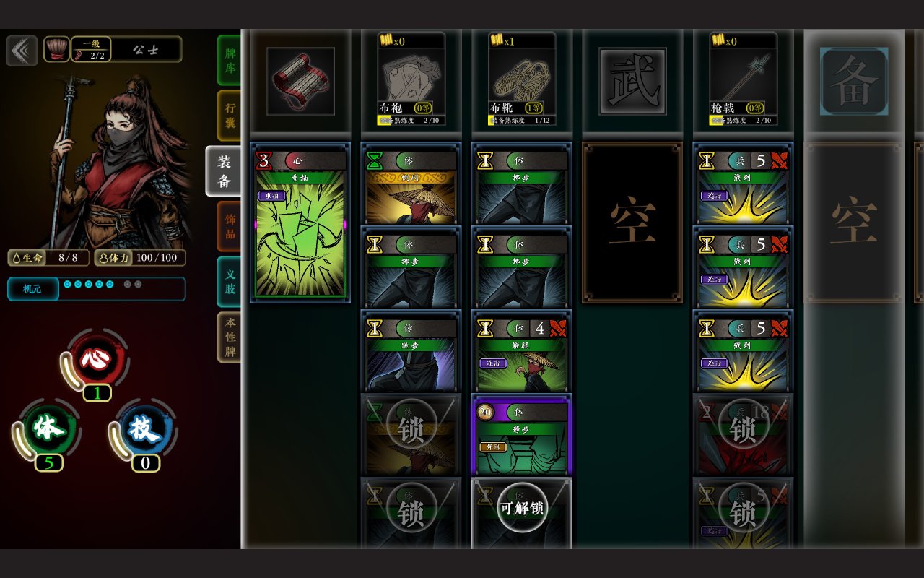
Task: Click the back double-chevron icon
Action: [22, 51]
